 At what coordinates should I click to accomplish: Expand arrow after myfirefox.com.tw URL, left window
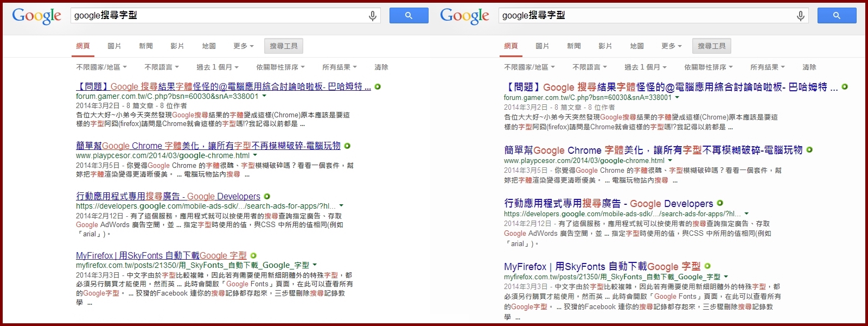pos(315,265)
